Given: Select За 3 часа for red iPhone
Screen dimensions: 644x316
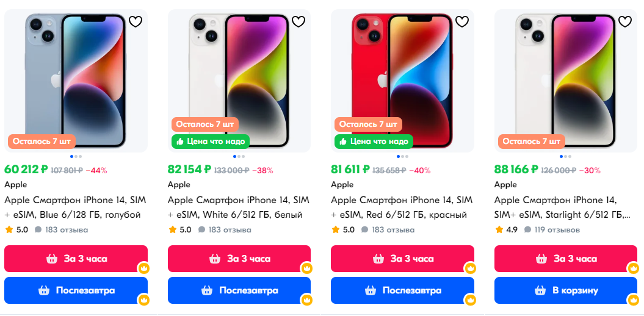Looking at the screenshot, I should 402,259.
